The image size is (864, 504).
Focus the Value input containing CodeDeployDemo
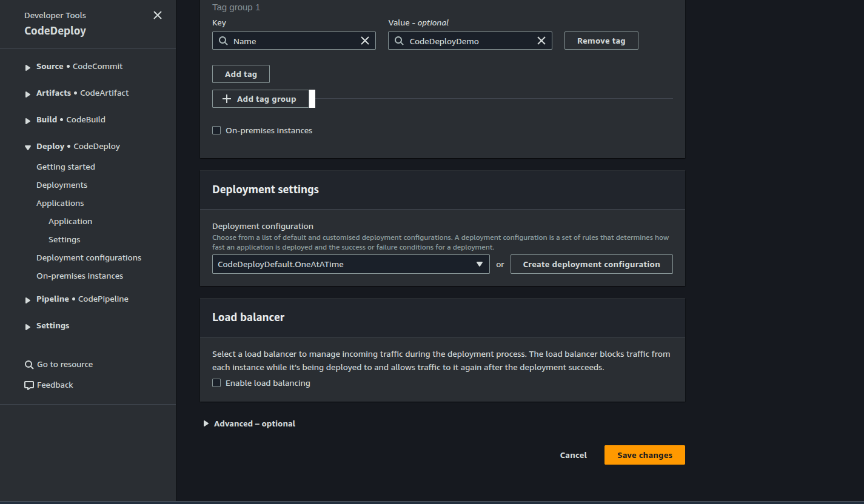point(470,41)
